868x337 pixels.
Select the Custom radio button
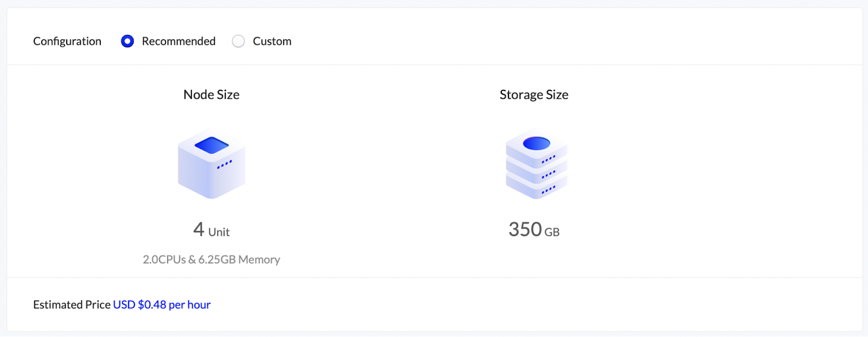point(238,41)
